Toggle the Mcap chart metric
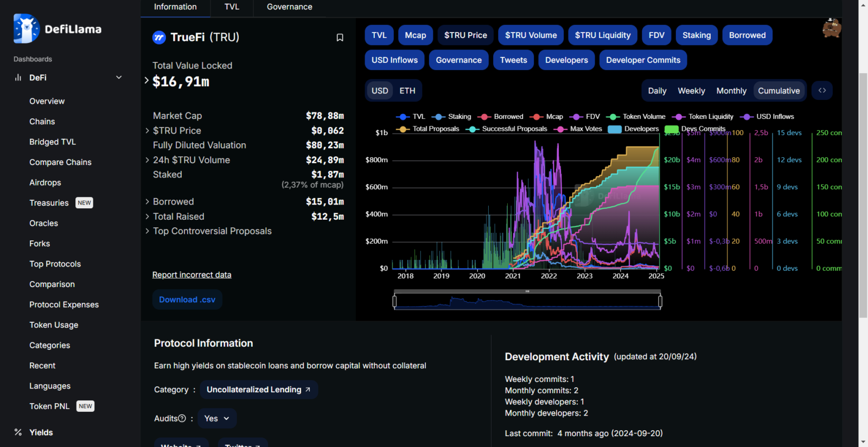 (x=416, y=35)
